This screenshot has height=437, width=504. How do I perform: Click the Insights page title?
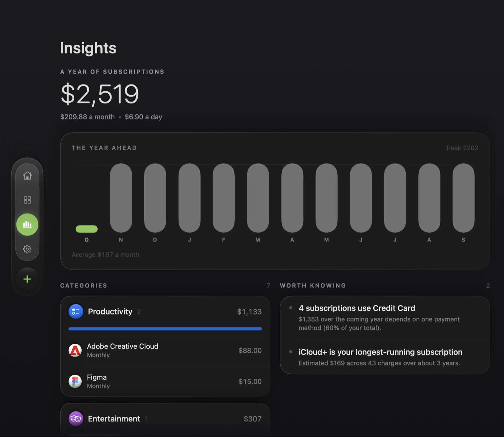88,48
